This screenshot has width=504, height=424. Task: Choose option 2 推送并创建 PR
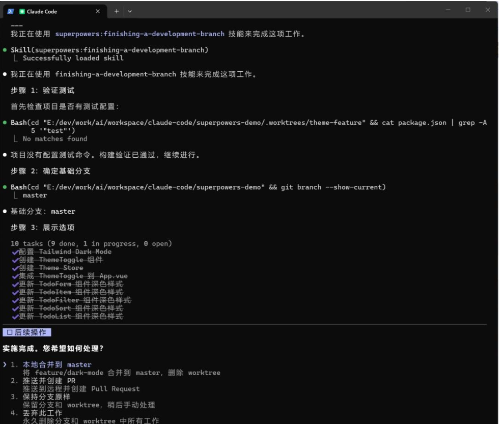tap(49, 381)
